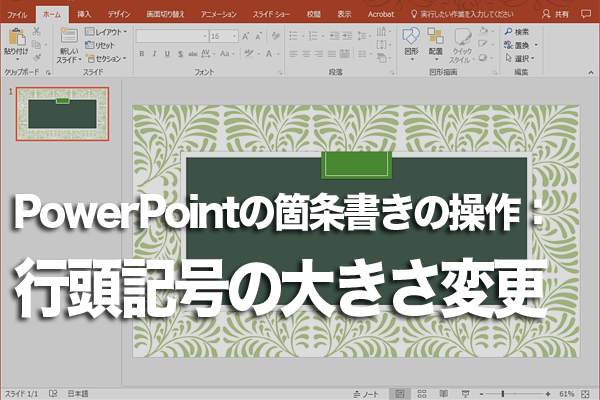Toggle Bold formatting
This screenshot has width=600, height=400.
[142, 54]
